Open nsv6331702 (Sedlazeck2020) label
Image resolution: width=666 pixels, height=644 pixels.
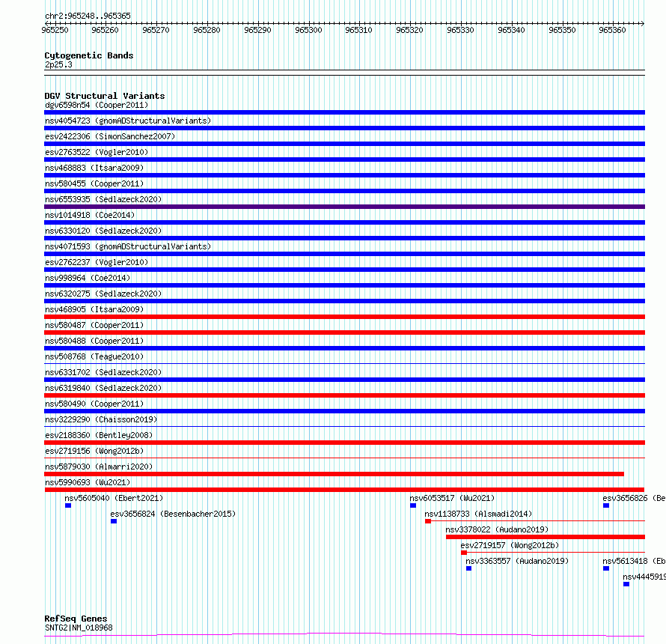[103, 372]
